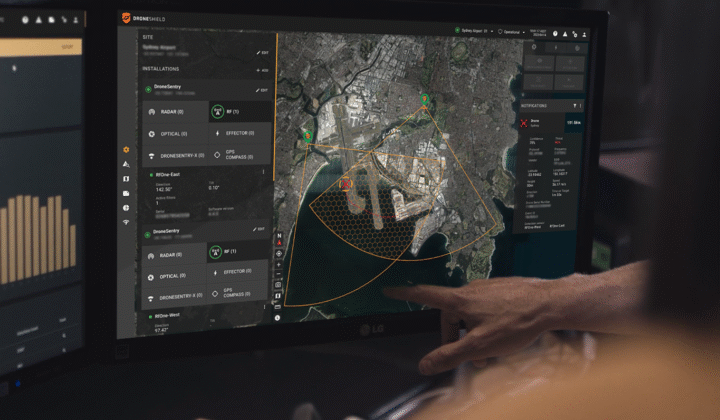720x420 pixels.
Task: Select the OPTICAL (0) tab in second installation
Action: tap(174, 276)
